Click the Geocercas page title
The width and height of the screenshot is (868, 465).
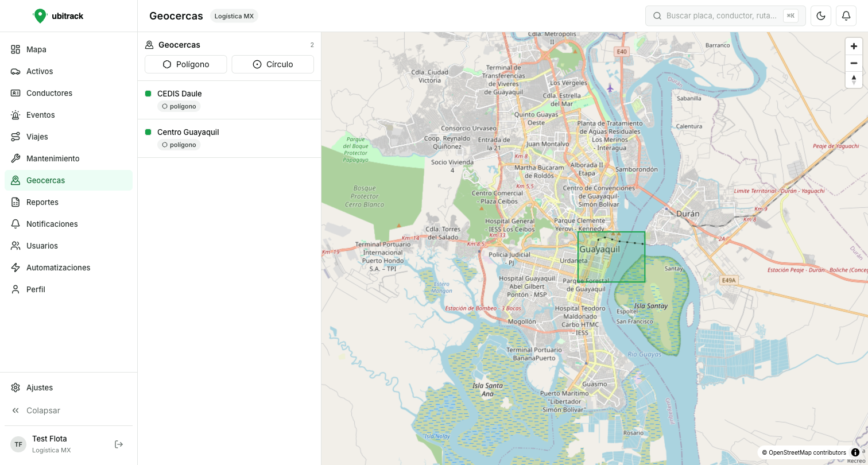176,16
